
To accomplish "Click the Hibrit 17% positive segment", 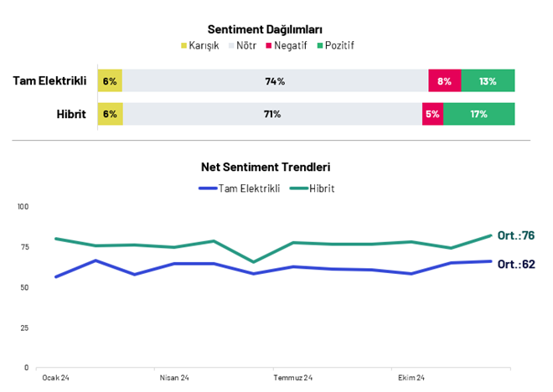I will (x=479, y=114).
